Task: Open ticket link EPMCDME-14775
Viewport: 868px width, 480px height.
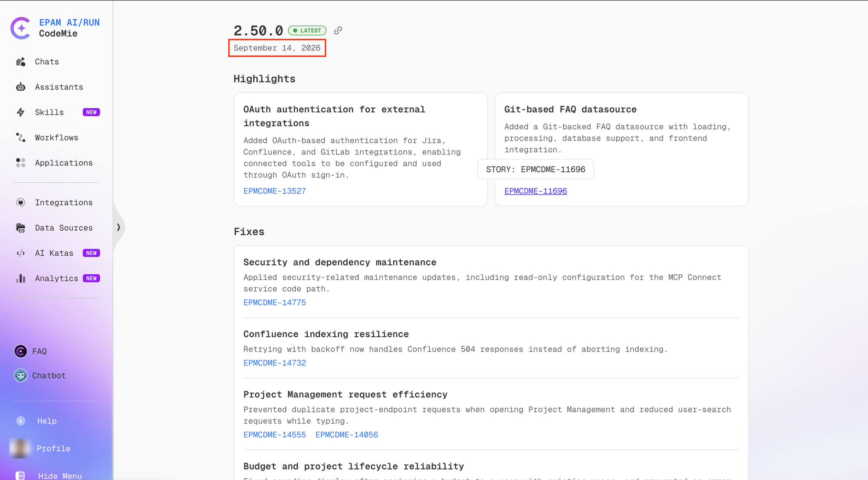Action: point(275,302)
